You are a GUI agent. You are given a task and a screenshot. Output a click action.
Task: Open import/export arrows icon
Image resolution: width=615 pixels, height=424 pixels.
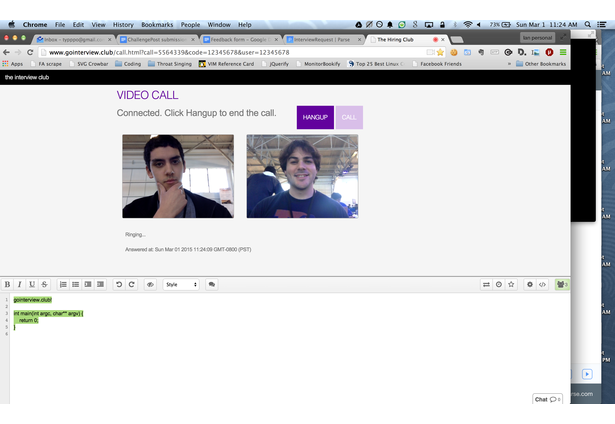486,284
